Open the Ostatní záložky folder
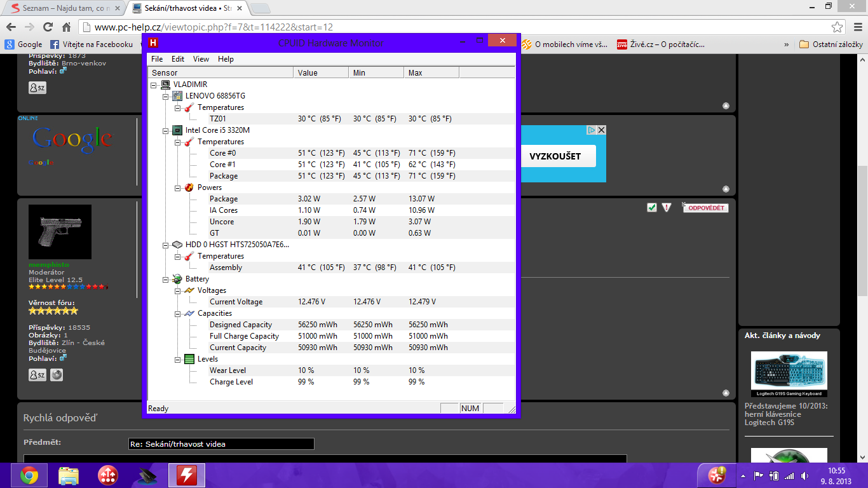 [x=831, y=44]
